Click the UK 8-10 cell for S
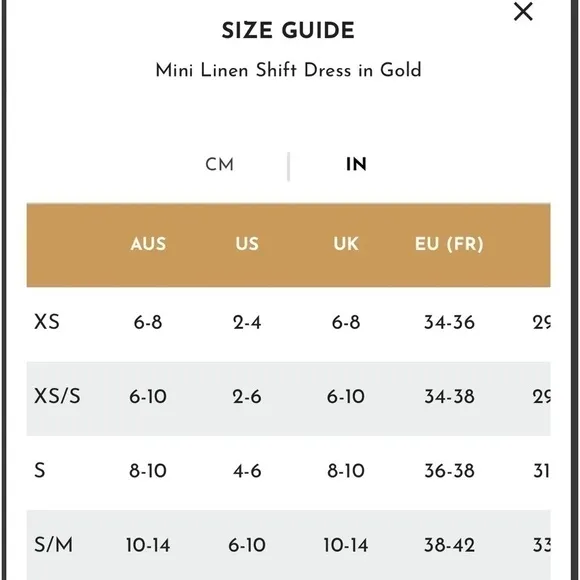 click(x=346, y=471)
